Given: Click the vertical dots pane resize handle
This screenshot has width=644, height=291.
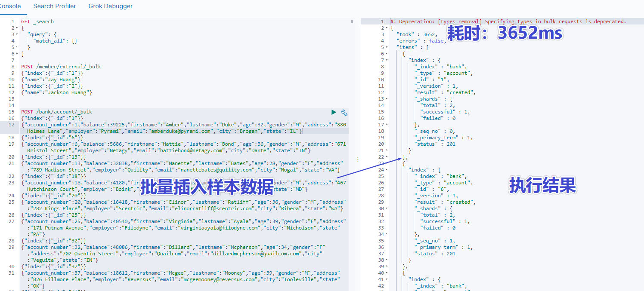Looking at the screenshot, I should point(358,159).
